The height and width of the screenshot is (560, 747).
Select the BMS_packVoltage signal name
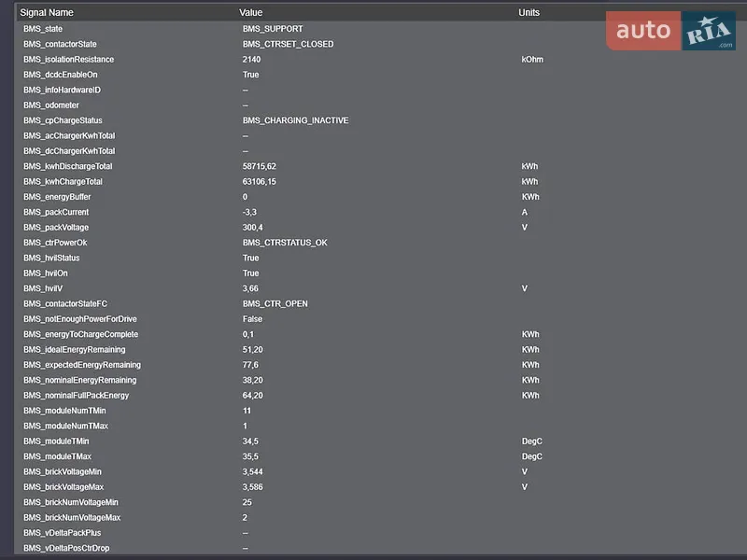point(56,227)
